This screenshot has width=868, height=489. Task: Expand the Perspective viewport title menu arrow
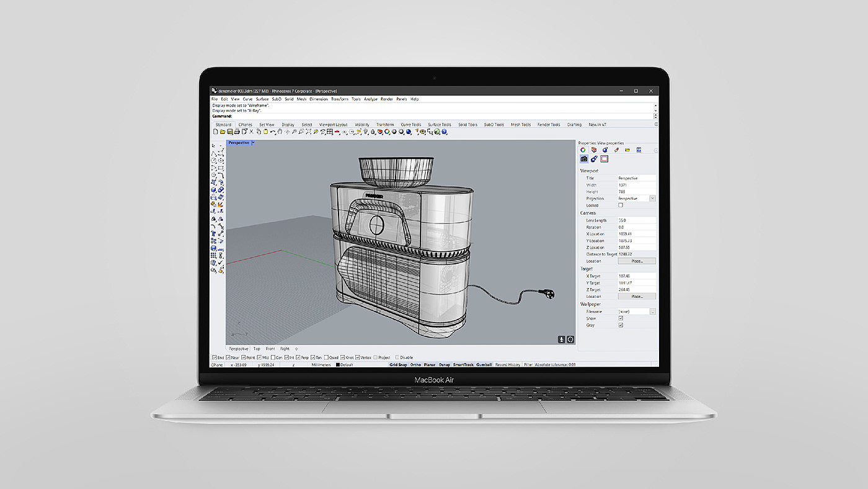(253, 143)
